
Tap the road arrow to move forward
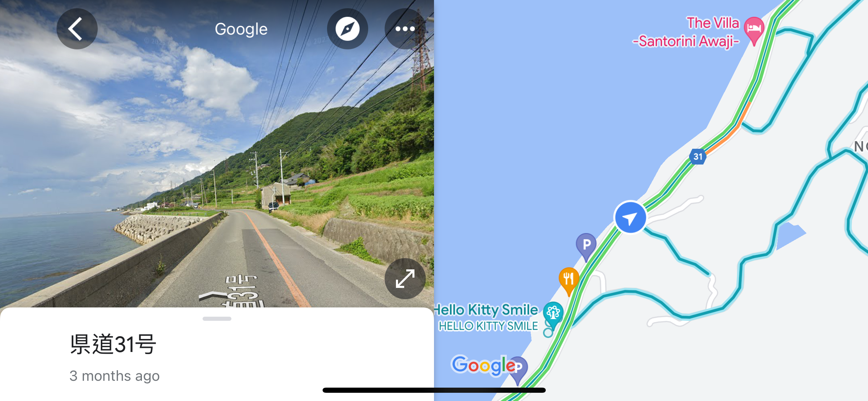(x=213, y=295)
